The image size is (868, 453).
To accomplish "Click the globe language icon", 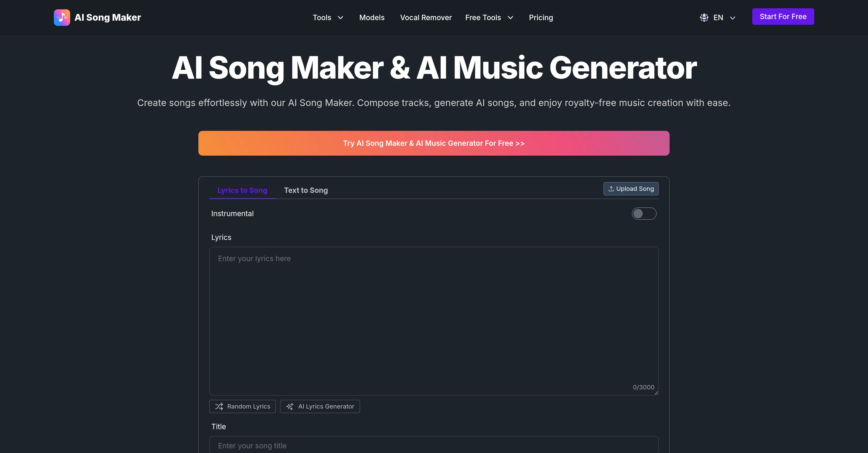I will (704, 17).
